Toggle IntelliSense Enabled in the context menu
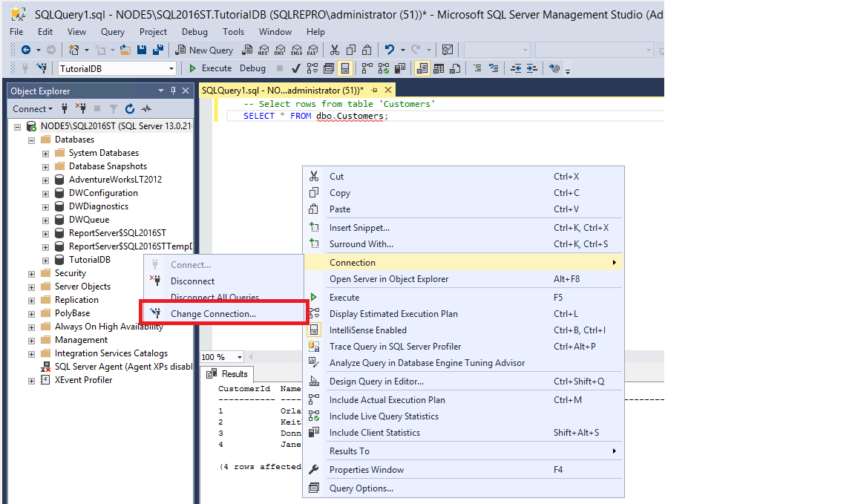The width and height of the screenshot is (855, 504). click(368, 330)
